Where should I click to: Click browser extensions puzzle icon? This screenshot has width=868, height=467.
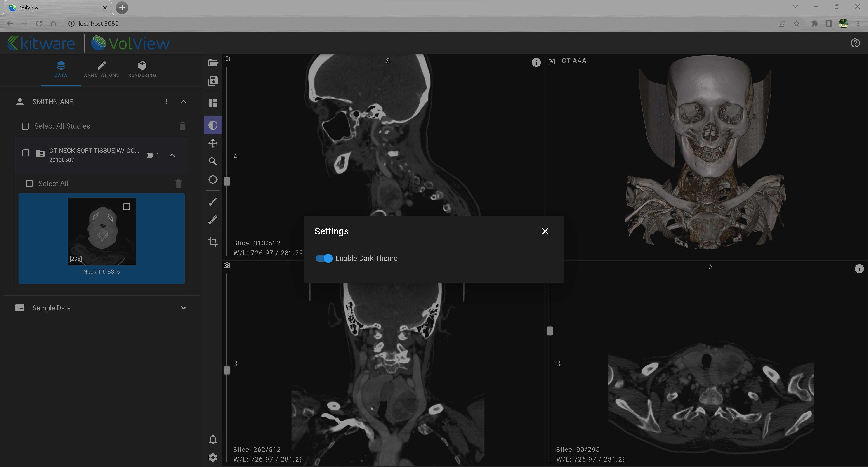(814, 24)
